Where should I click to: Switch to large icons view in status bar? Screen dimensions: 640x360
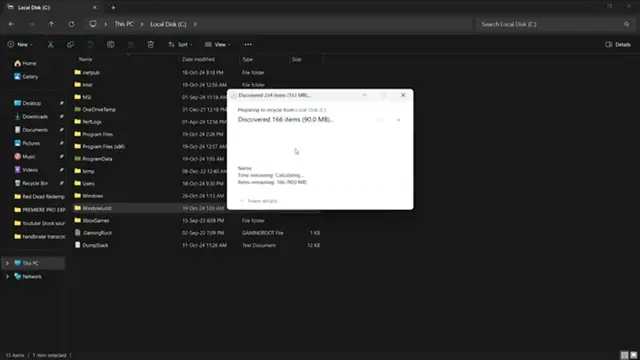click(633, 355)
